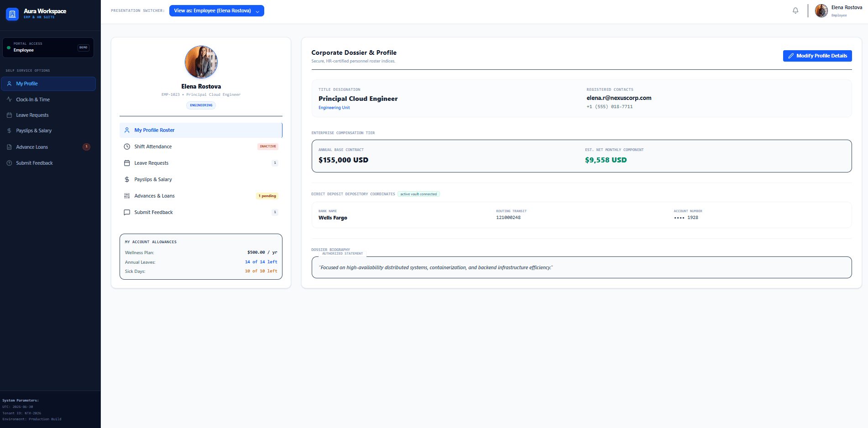Click the routing transit number 121000248
The width and height of the screenshot is (868, 428).
pos(508,218)
